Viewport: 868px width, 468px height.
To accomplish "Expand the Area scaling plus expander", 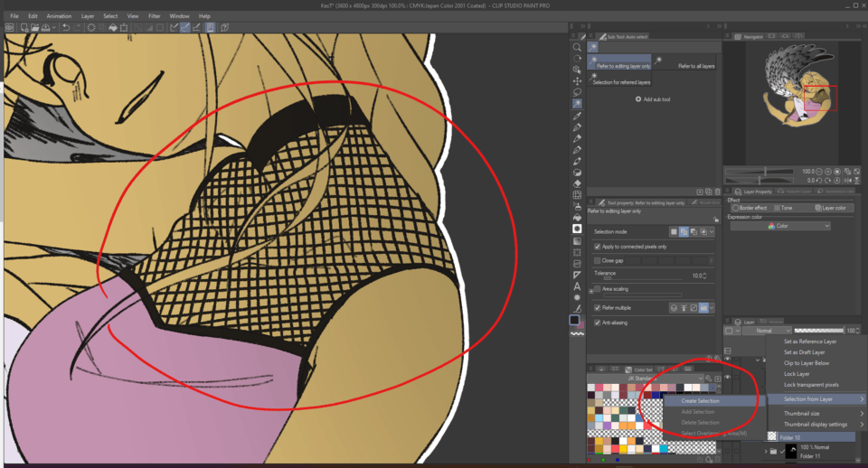I will [591, 290].
